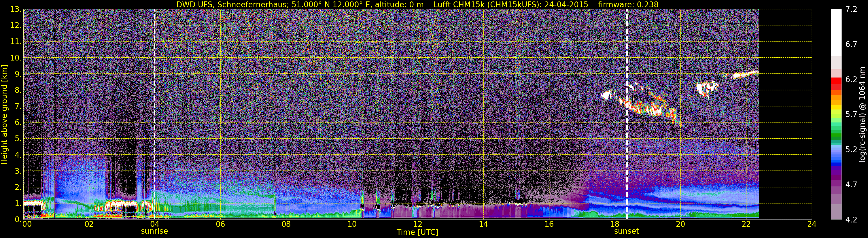
Task: Click the height axis tick '2.'
Action: point(18,188)
